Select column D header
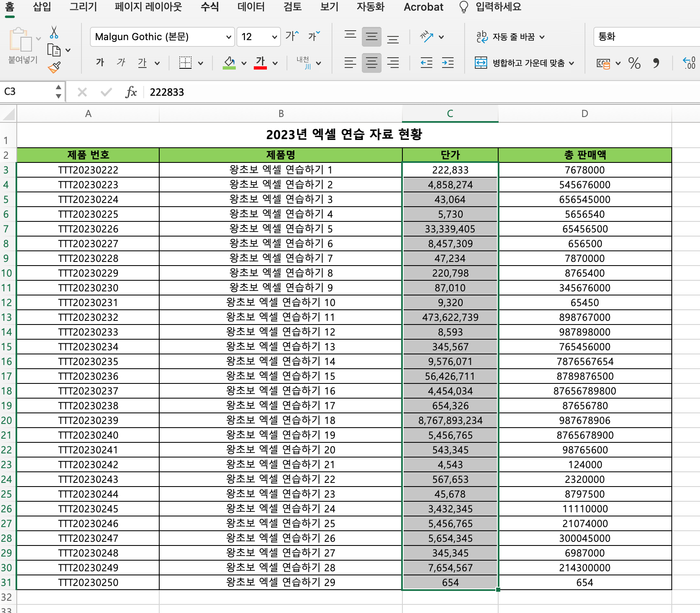Image resolution: width=700 pixels, height=613 pixels. pos(585,114)
